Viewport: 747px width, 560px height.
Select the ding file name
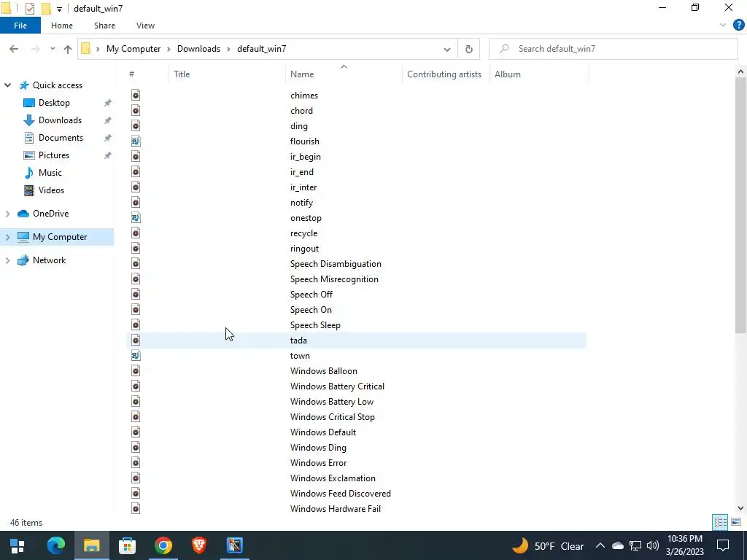298,126
